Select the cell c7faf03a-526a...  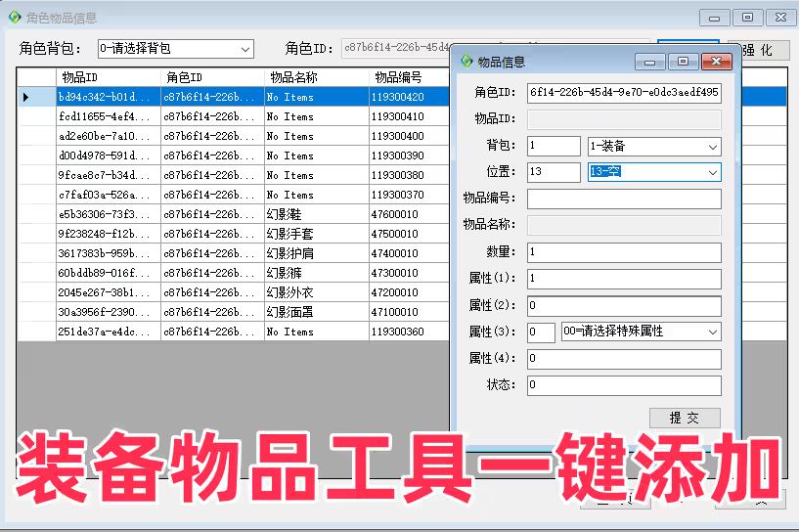click(109, 195)
